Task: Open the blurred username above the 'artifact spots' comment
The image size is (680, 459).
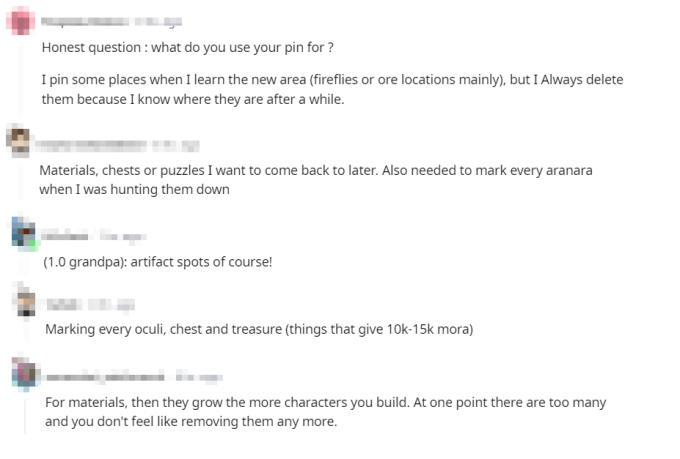Action: pyautogui.click(x=67, y=236)
